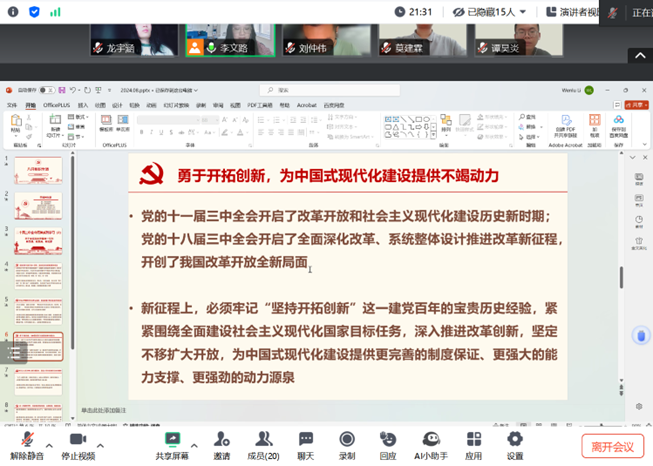Open the 演讲者视图 view layout dropdown

tap(582, 12)
